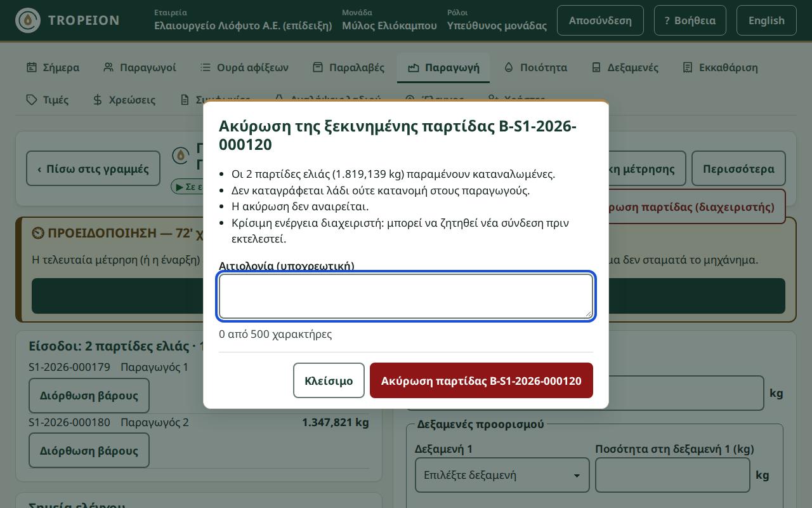
Task: Click the Ποσότητα στη δεξαμενή 1 input
Action: point(672,475)
